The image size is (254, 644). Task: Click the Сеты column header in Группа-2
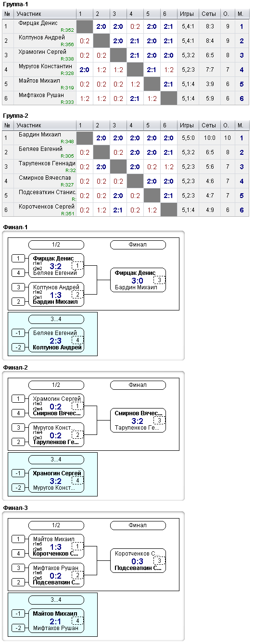209,125
